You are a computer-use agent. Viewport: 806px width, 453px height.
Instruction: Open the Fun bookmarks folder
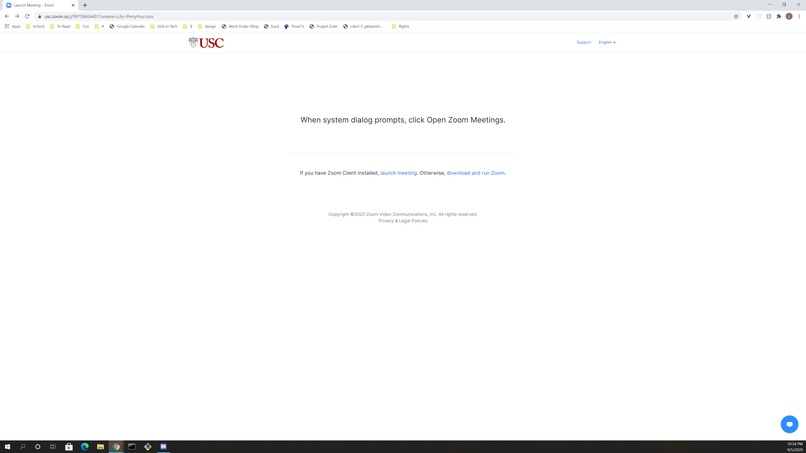[x=82, y=26]
